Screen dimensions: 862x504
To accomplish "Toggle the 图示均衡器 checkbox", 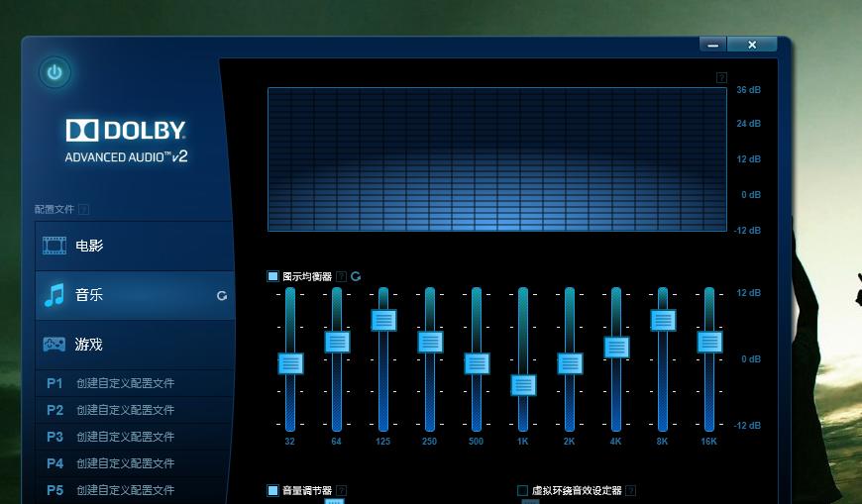I will [272, 276].
